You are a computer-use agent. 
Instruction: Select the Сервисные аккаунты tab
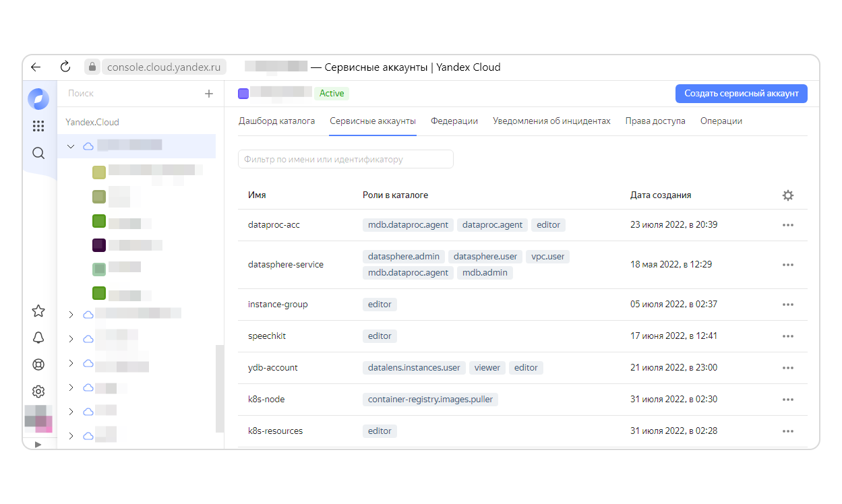pyautogui.click(x=373, y=121)
